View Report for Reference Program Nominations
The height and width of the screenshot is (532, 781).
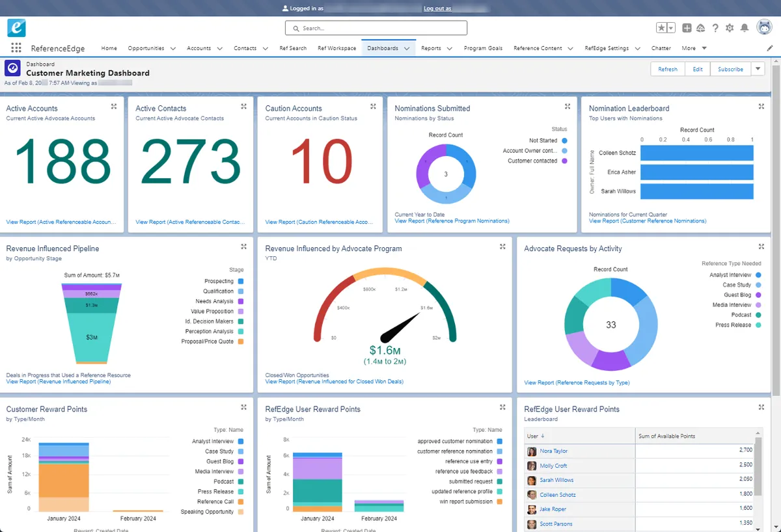tap(452, 221)
